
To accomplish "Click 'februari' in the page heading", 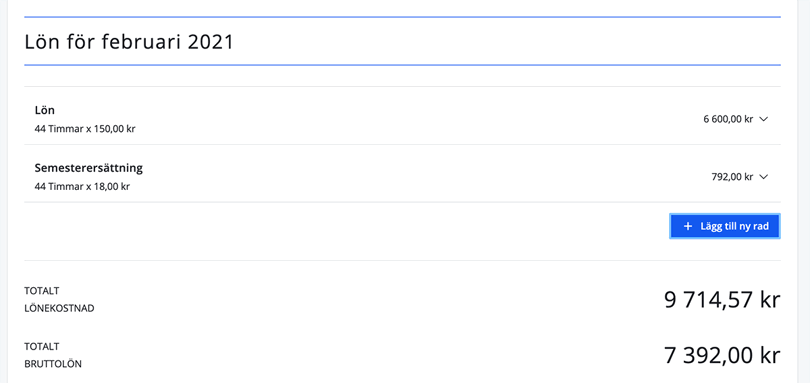I will coord(141,42).
